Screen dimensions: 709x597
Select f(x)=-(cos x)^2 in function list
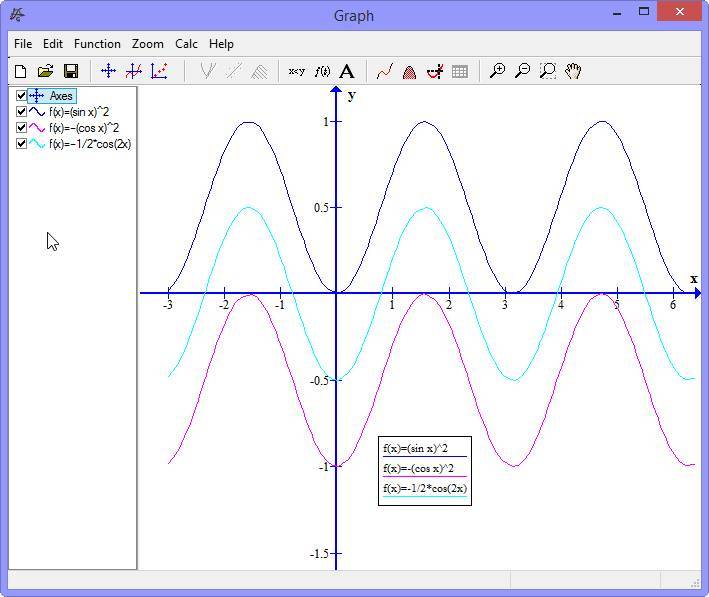click(90, 128)
